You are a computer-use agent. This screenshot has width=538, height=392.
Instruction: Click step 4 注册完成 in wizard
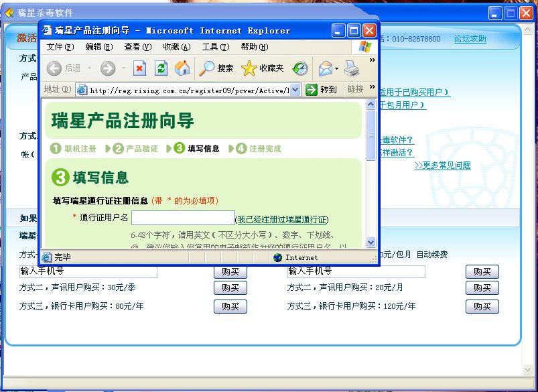click(259, 149)
